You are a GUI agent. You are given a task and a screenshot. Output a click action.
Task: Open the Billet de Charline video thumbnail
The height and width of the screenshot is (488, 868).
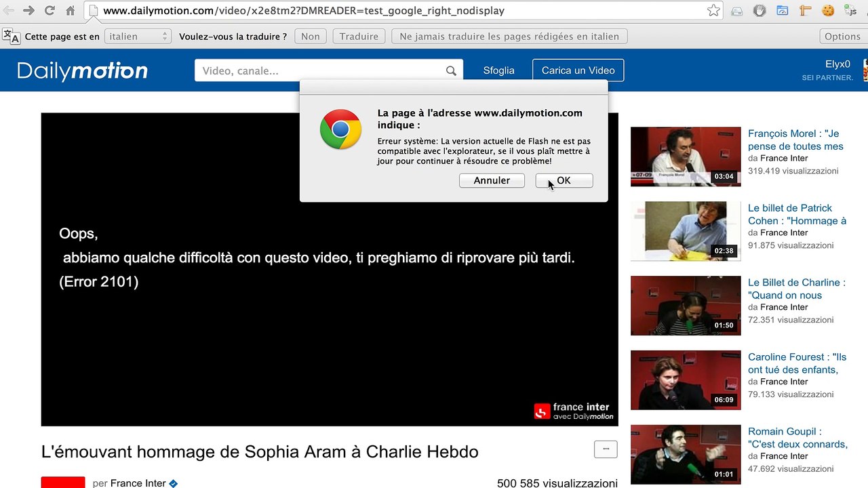[686, 306]
